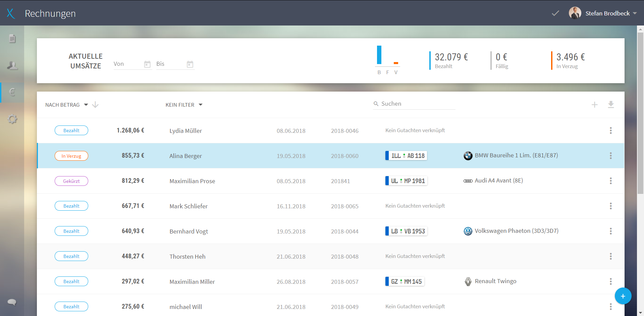Click the Gekürzt status badge
Viewport: 644px width, 316px height.
coord(71,181)
